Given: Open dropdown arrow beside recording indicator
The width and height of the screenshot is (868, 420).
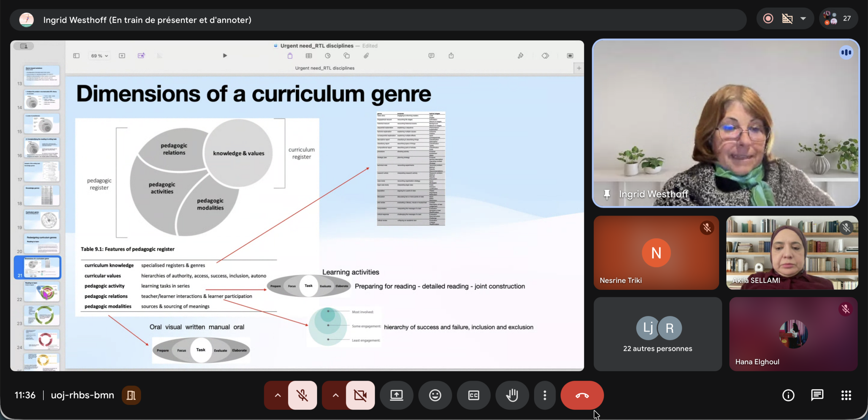Looking at the screenshot, I should click(803, 19).
